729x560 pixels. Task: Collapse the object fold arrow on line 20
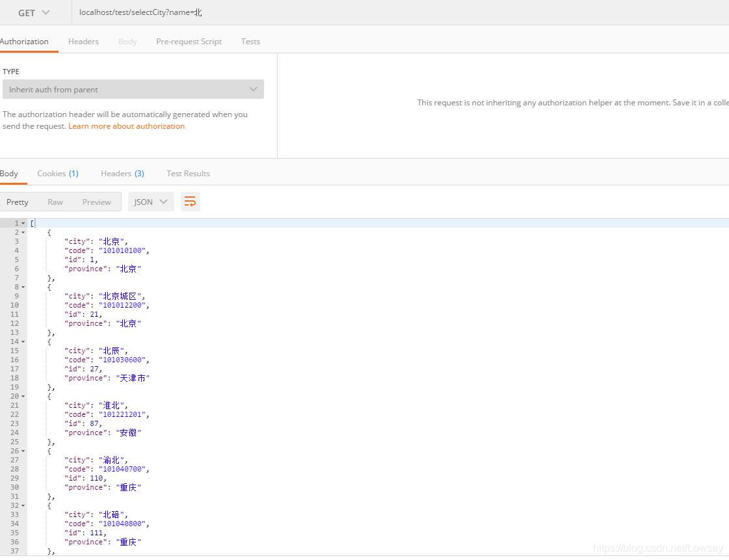(23, 396)
